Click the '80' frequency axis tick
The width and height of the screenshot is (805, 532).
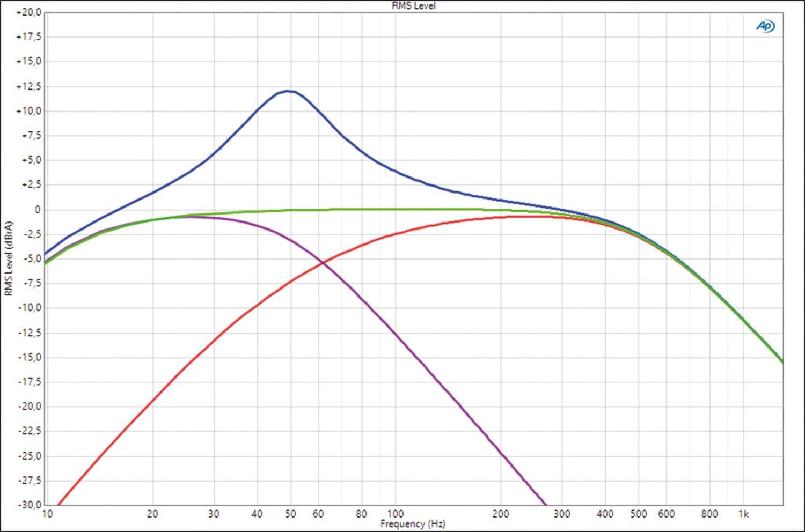click(x=362, y=514)
